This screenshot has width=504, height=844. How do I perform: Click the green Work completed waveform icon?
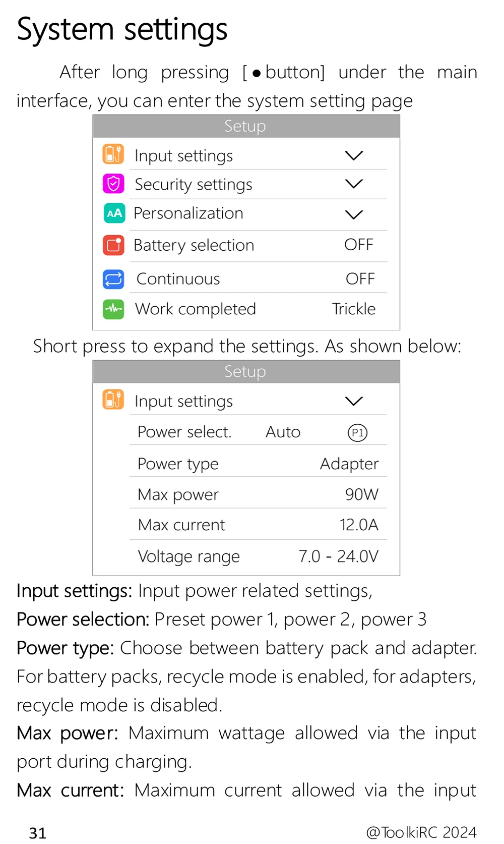pyautogui.click(x=113, y=309)
